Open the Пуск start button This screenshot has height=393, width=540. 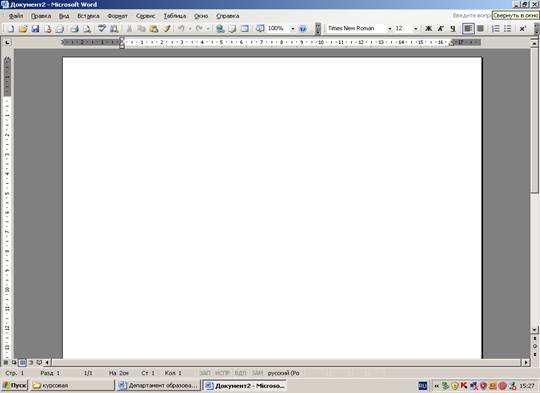[14, 385]
